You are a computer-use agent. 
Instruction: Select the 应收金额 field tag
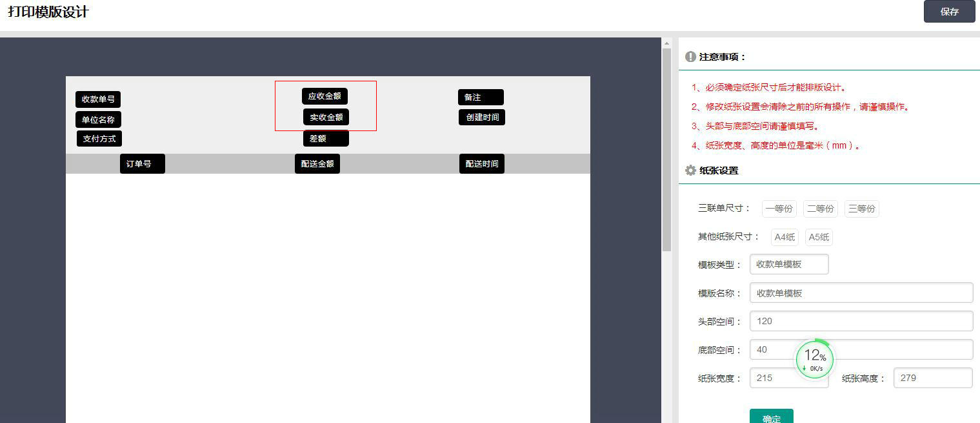325,96
